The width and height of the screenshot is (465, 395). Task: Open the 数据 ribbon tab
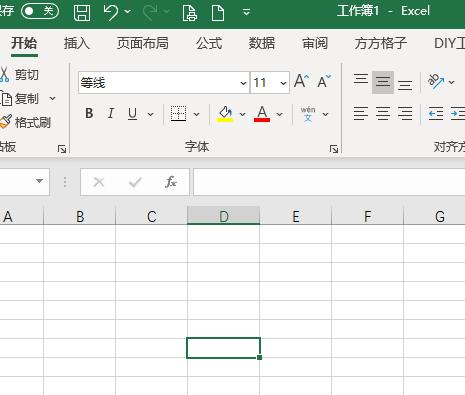(262, 44)
